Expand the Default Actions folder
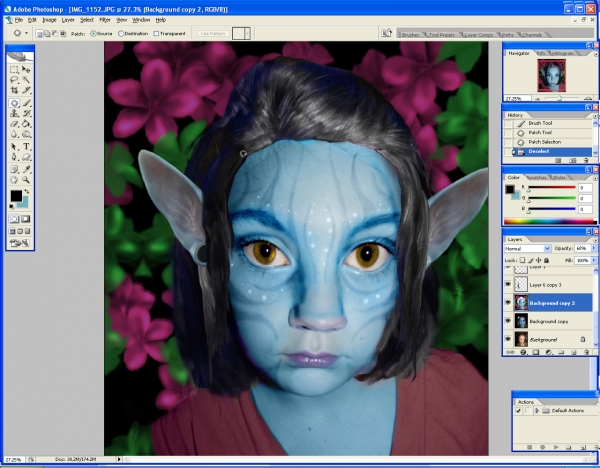Image resolution: width=600 pixels, height=468 pixels. point(537,411)
